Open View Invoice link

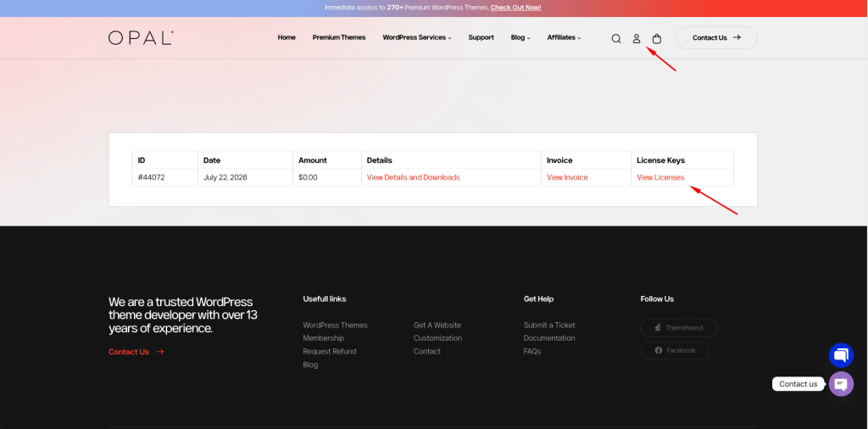[x=567, y=178]
